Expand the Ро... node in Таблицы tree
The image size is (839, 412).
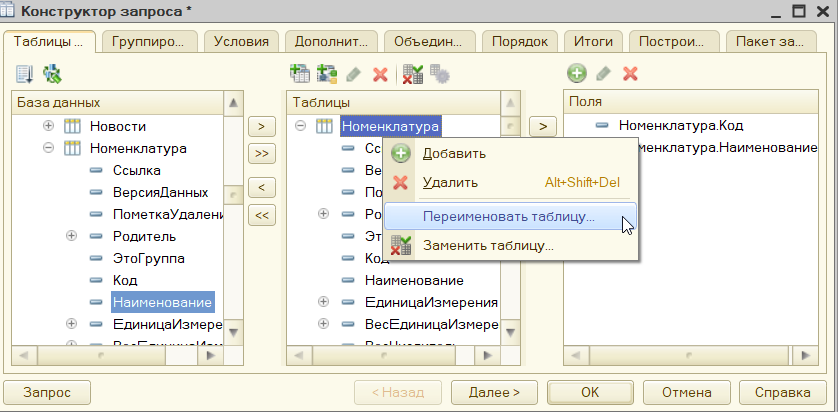click(x=323, y=214)
